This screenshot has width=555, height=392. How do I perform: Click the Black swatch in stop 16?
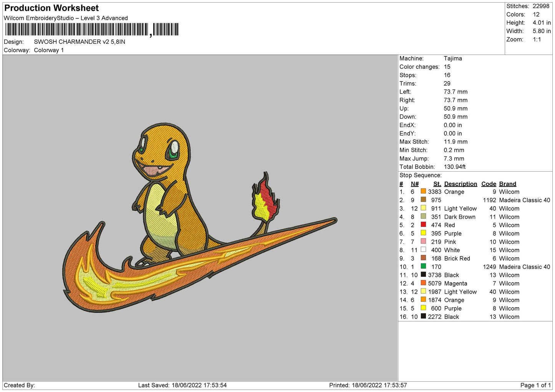(423, 316)
